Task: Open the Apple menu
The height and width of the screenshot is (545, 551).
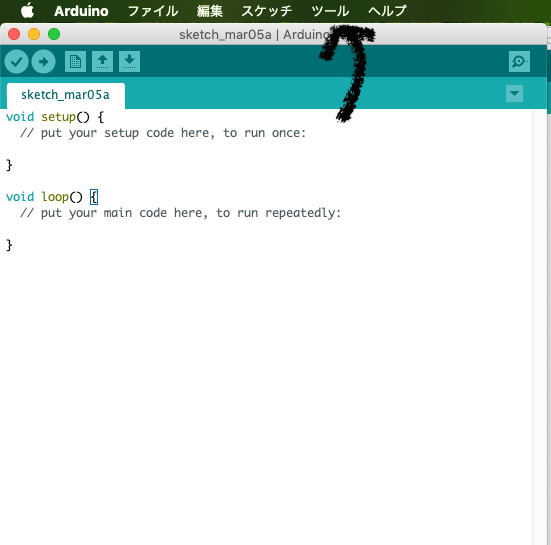Action: tap(27, 11)
